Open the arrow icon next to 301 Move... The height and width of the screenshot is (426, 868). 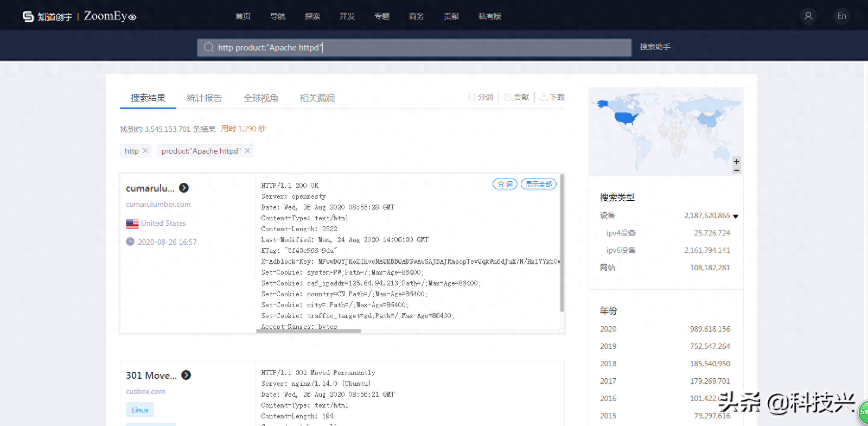[x=186, y=375]
